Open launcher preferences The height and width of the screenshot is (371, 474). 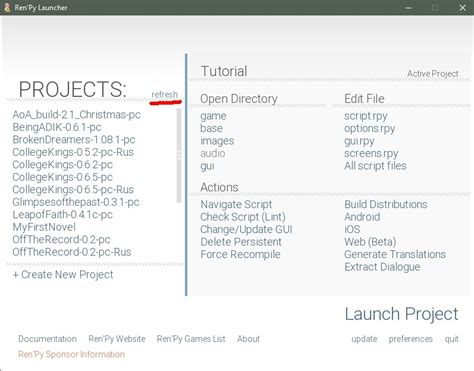410,339
